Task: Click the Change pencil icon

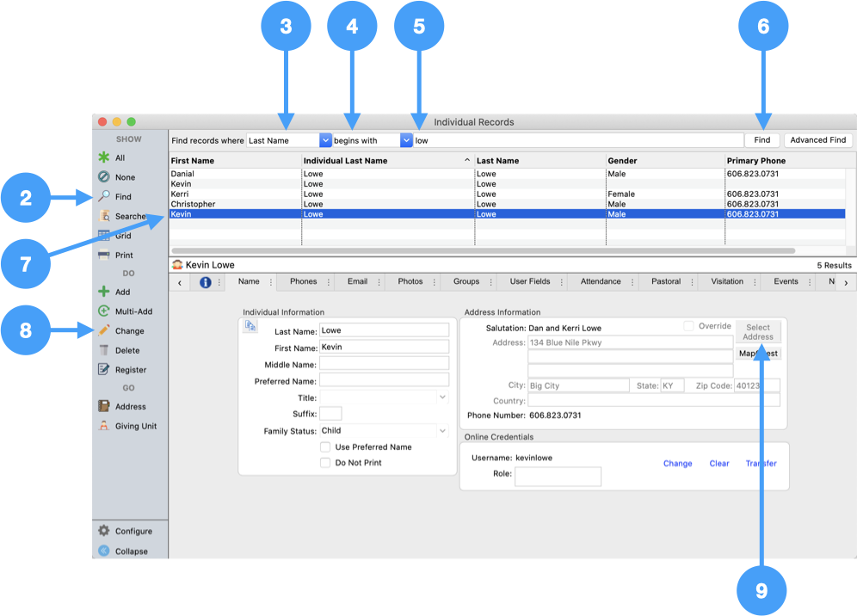Action: [x=104, y=330]
